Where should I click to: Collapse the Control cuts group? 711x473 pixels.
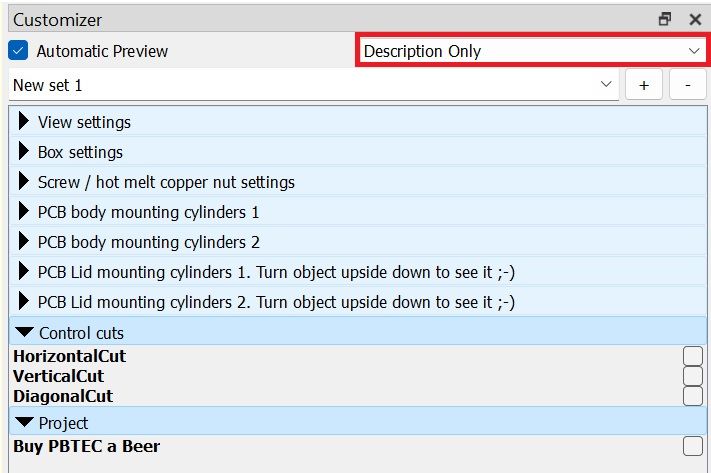coord(358,332)
